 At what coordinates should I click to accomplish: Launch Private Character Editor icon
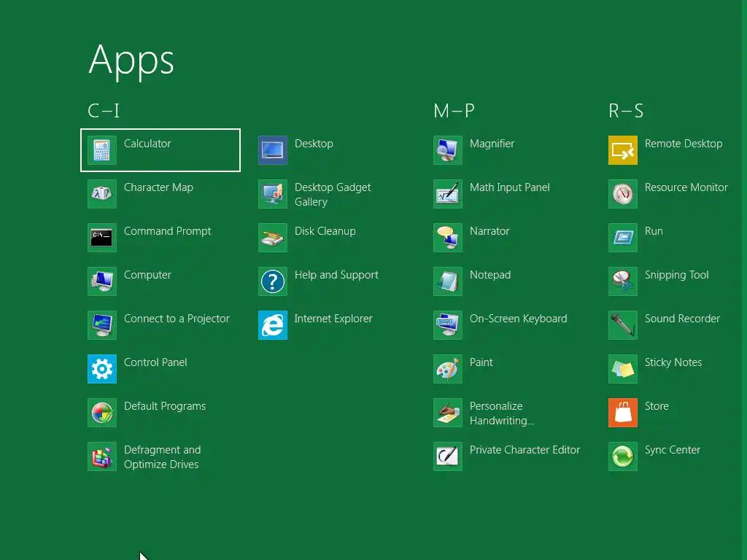click(x=448, y=456)
